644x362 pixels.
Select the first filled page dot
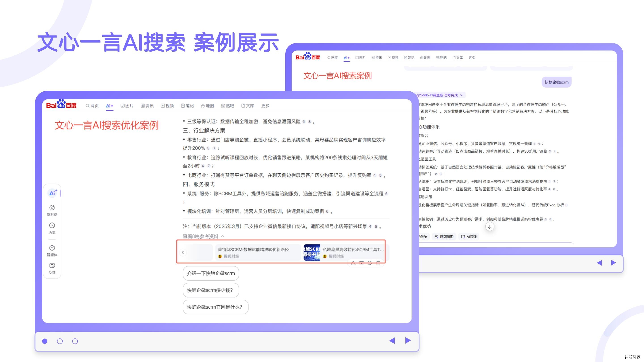pos(45,341)
